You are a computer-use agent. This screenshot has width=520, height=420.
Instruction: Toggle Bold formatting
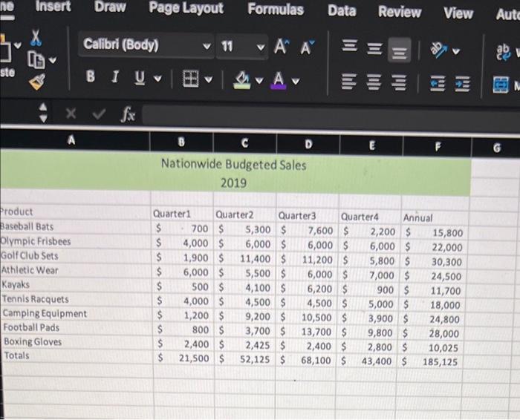coord(90,76)
